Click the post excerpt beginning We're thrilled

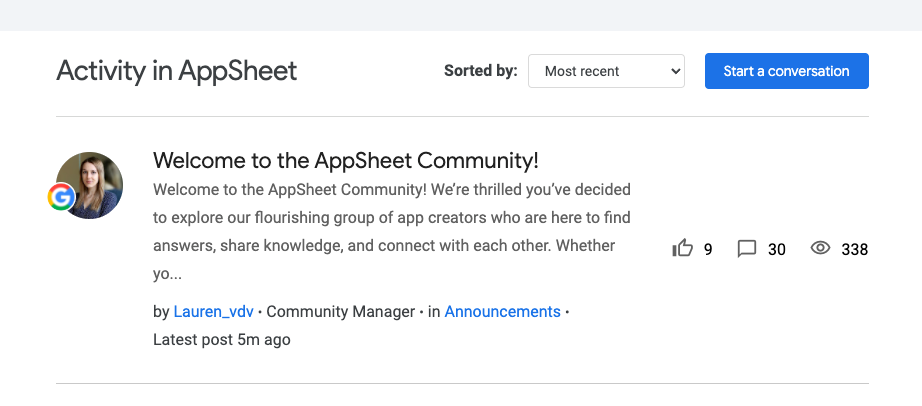392,232
